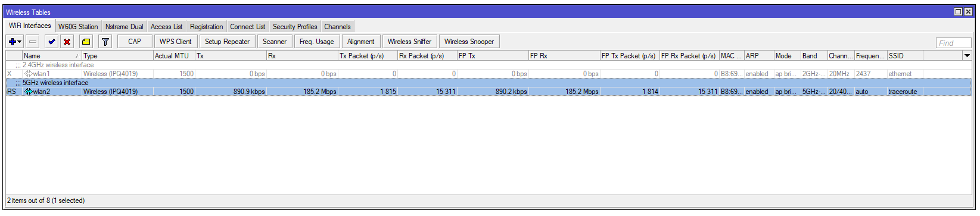Click the wlan1 interface icon
The height and width of the screenshot is (216, 980).
[28, 74]
